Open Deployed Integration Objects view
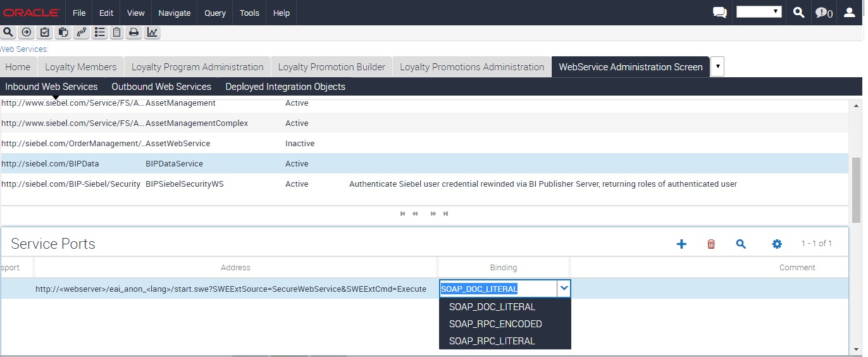The image size is (868, 357). point(285,87)
